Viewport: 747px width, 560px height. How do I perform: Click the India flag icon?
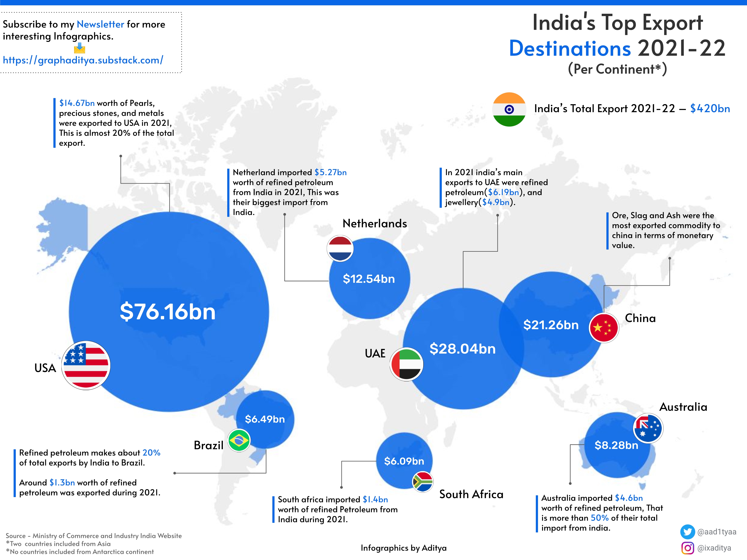(x=509, y=109)
